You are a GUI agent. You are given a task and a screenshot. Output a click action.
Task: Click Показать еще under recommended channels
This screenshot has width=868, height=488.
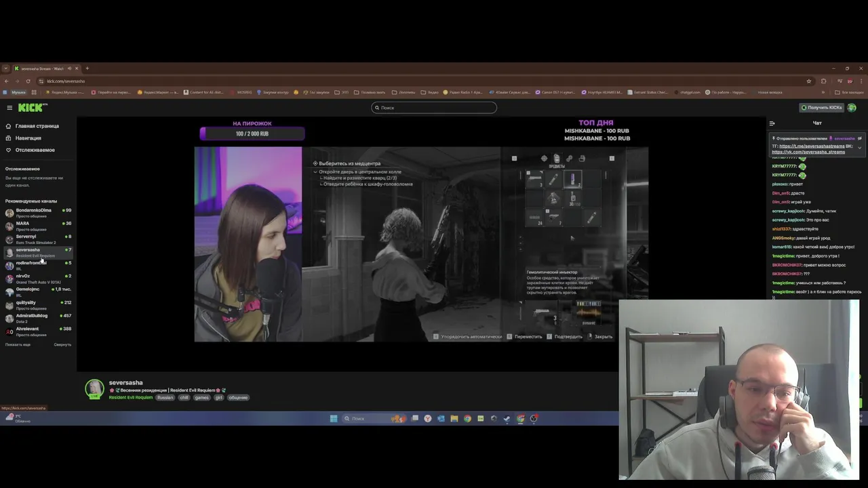coord(18,344)
